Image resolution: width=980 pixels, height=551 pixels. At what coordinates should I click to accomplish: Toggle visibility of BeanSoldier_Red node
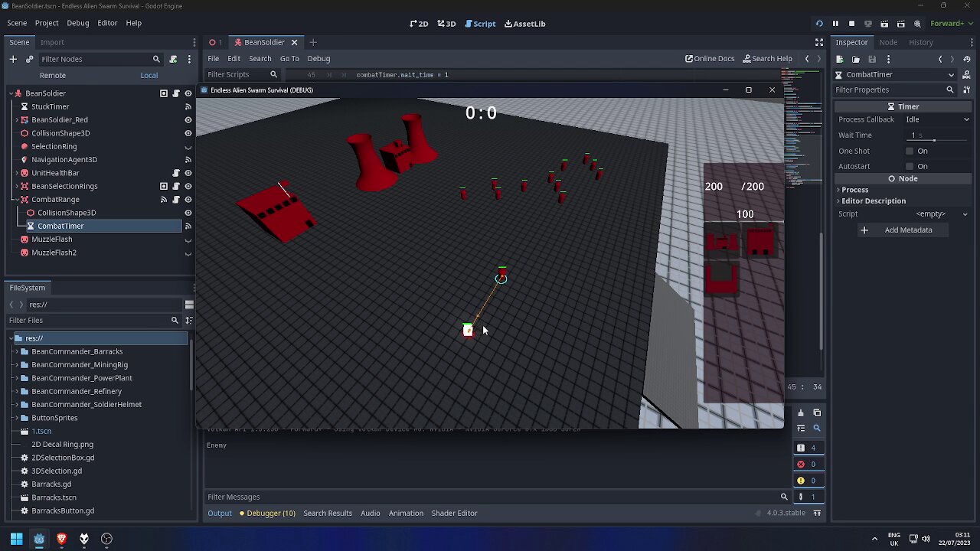coord(188,120)
